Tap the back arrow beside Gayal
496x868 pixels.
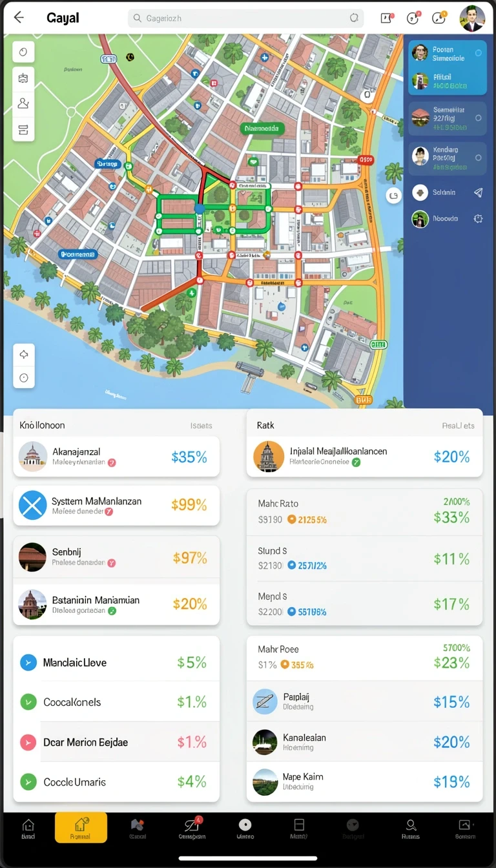[x=19, y=17]
